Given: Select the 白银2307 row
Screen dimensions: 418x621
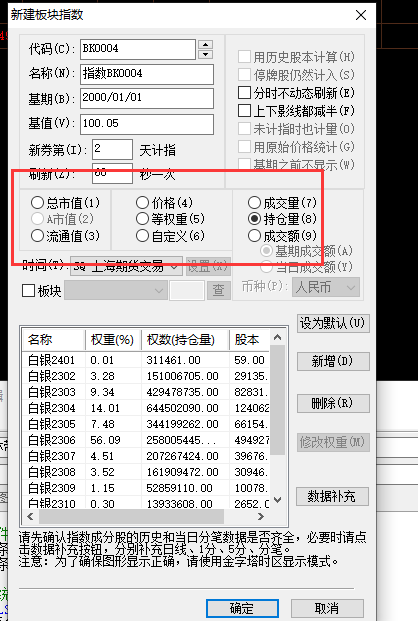Looking at the screenshot, I should pos(146,456).
